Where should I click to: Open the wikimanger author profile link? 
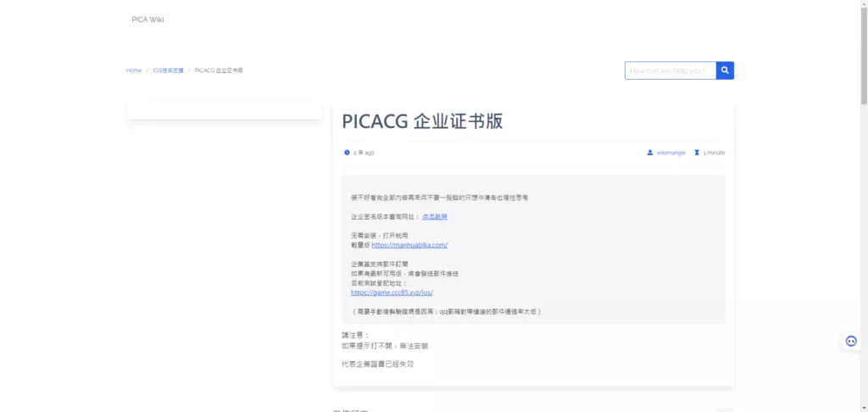(670, 153)
